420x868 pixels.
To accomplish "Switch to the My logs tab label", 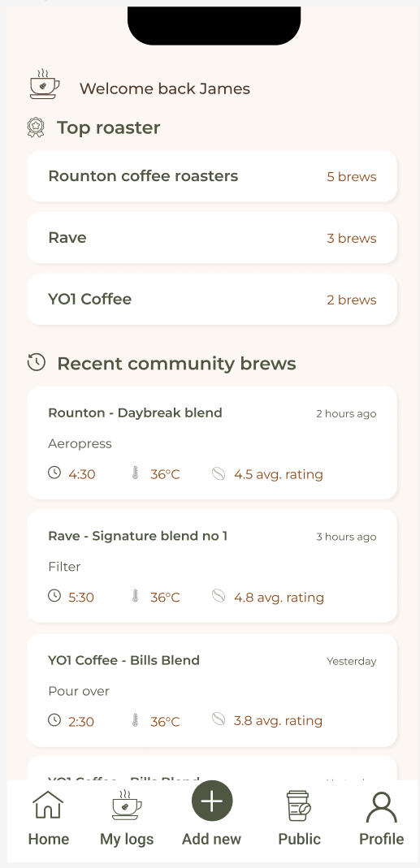I will 127,839.
